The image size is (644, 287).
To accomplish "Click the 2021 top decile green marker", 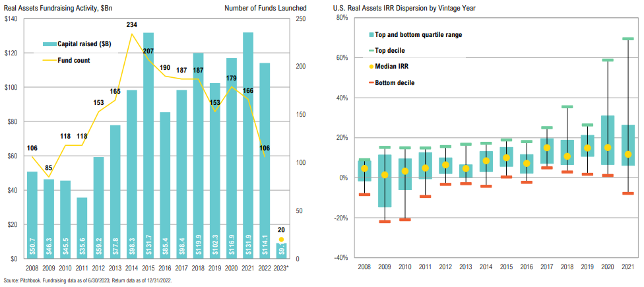I will click(x=628, y=39).
